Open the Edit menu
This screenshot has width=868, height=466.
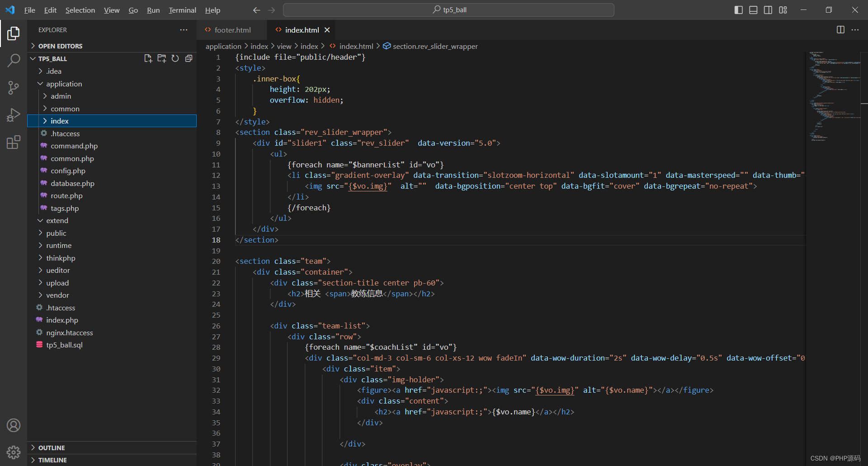(50, 10)
